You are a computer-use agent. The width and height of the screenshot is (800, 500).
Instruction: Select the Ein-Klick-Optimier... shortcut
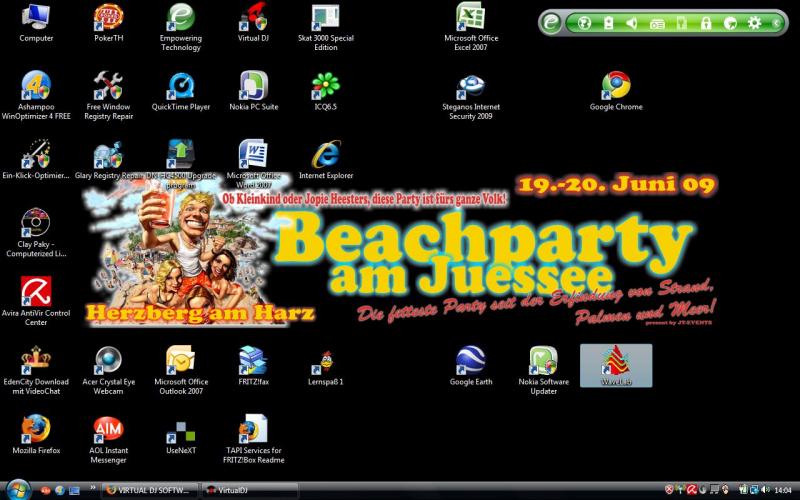[x=36, y=160]
